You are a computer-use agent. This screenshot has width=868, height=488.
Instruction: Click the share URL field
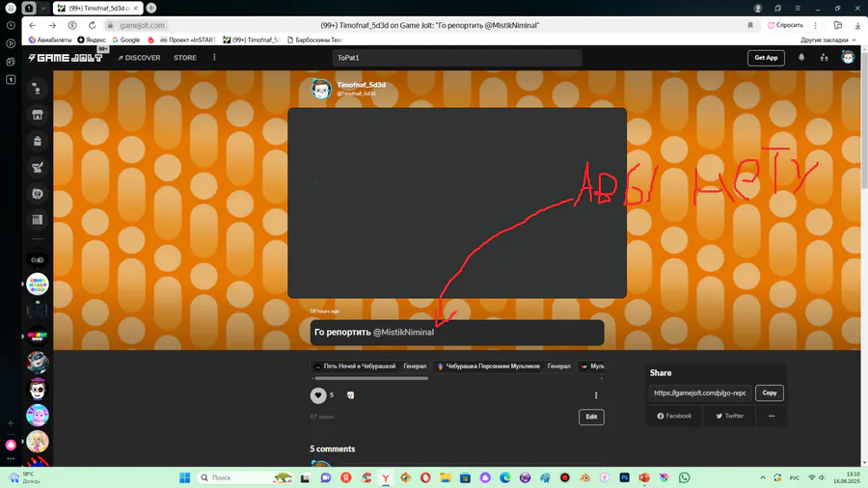coord(700,393)
